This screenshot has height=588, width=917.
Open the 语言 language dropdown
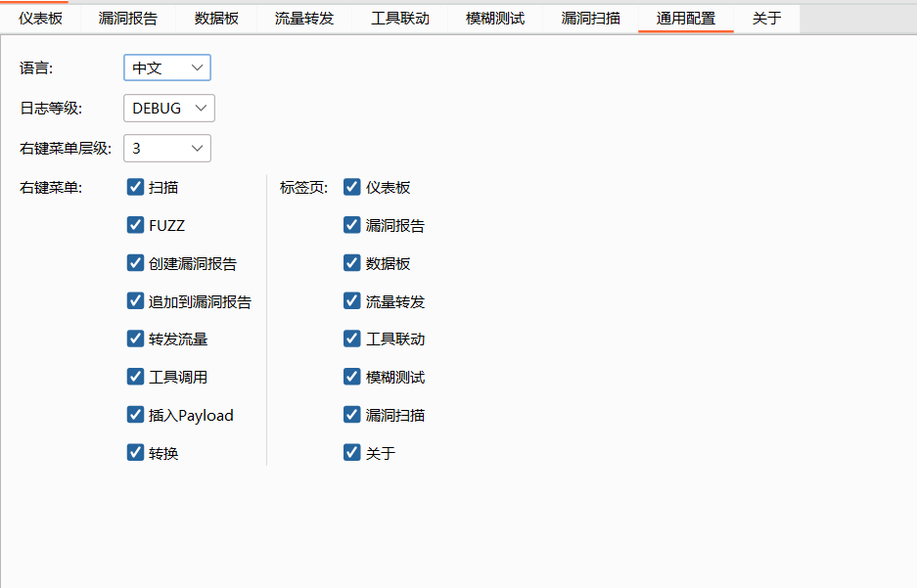[165, 67]
